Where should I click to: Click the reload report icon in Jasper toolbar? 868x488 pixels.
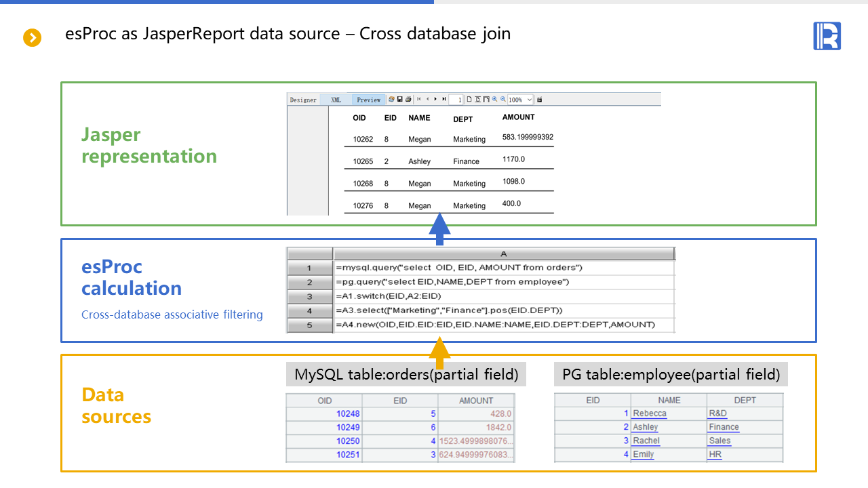[x=391, y=100]
